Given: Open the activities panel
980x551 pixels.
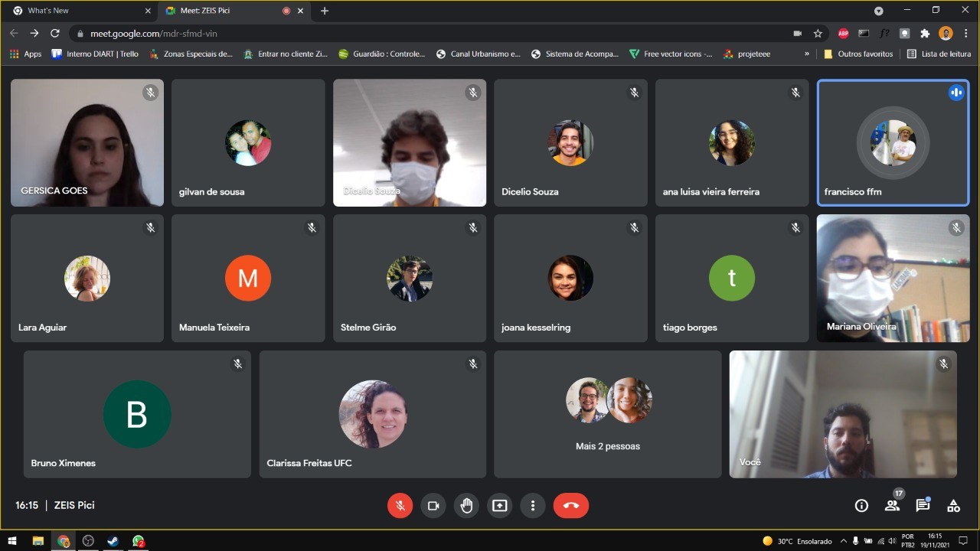Looking at the screenshot, I should click(x=953, y=506).
